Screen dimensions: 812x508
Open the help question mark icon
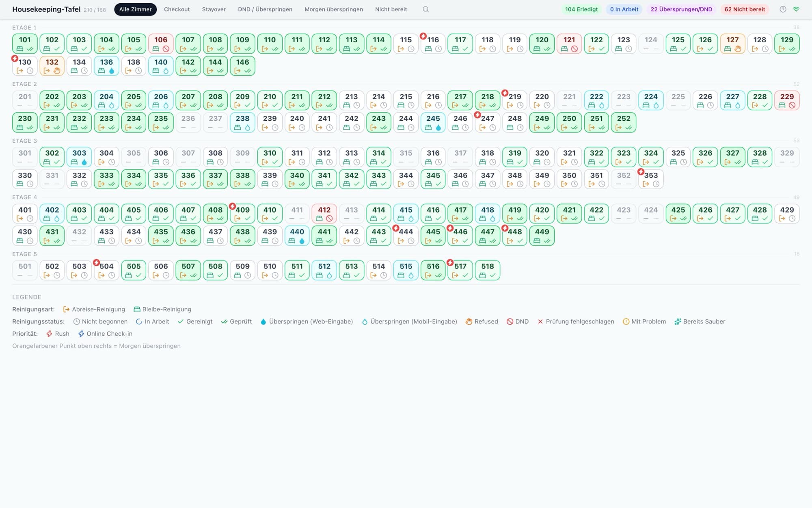click(783, 9)
